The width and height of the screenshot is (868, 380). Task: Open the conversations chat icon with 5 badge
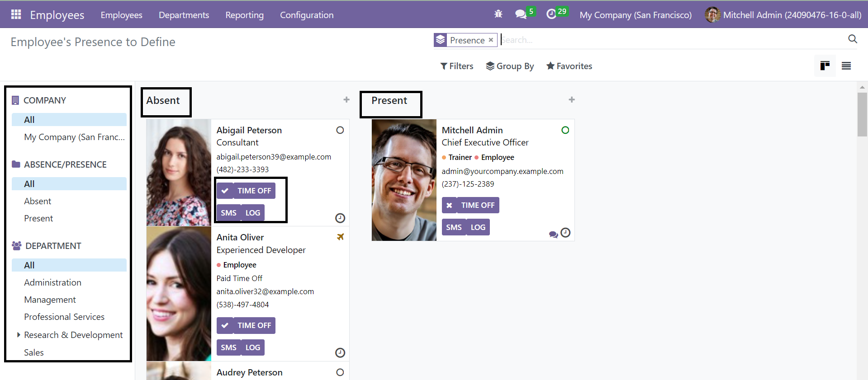click(x=521, y=14)
